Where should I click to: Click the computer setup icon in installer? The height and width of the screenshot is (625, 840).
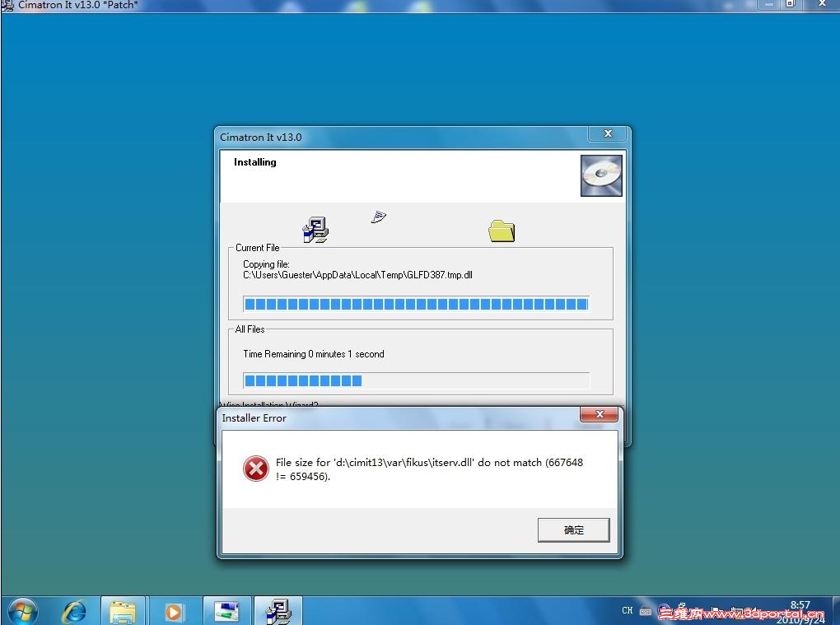[x=315, y=230]
